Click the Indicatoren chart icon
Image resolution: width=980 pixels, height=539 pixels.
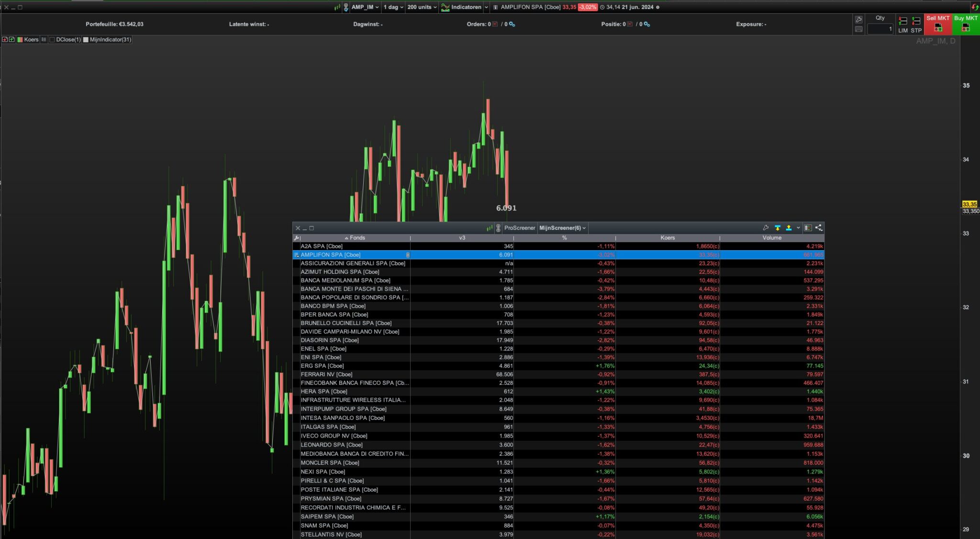click(445, 7)
